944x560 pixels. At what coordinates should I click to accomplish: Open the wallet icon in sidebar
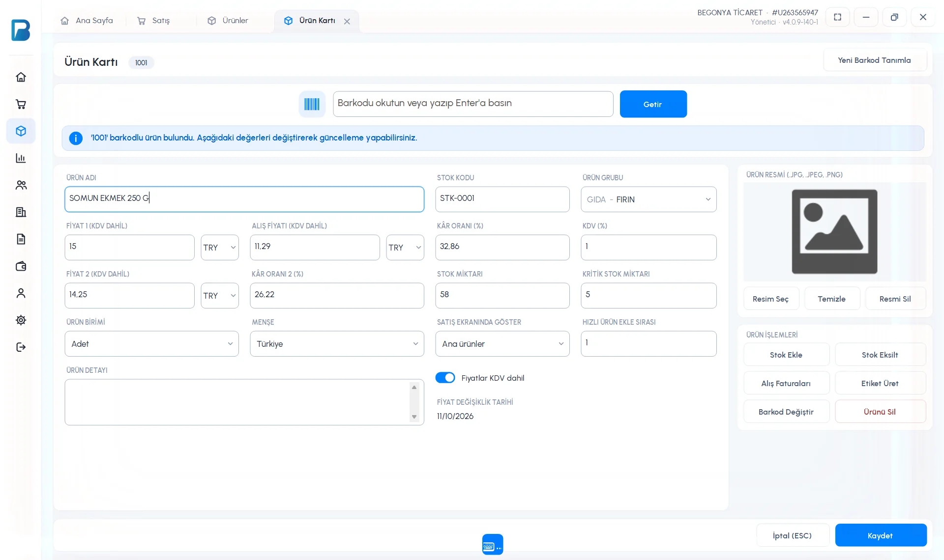click(21, 266)
